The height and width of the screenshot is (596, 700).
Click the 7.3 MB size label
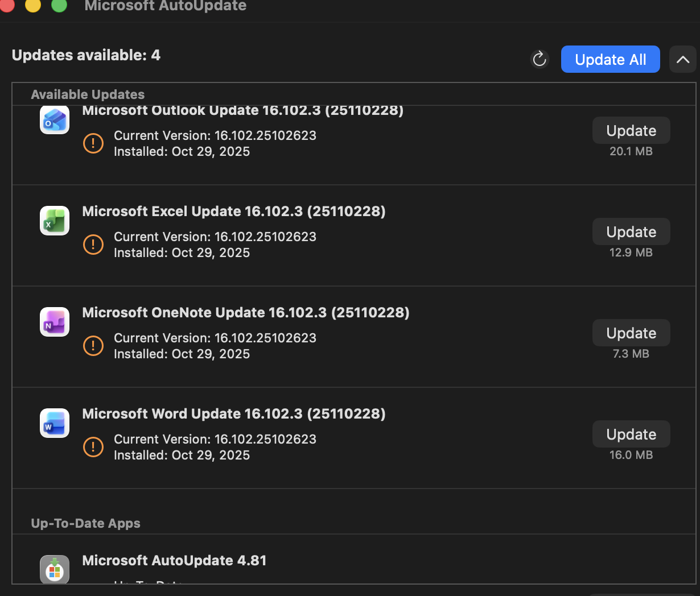click(631, 354)
